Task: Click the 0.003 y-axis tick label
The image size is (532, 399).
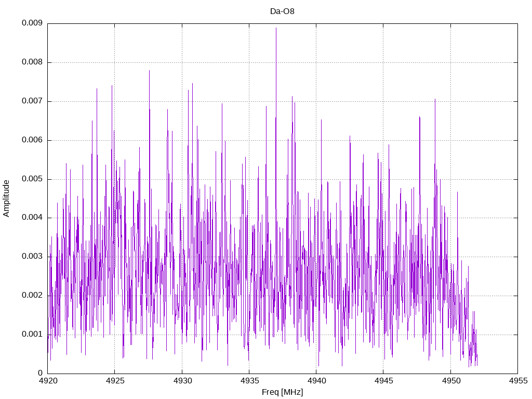Action: 32,257
